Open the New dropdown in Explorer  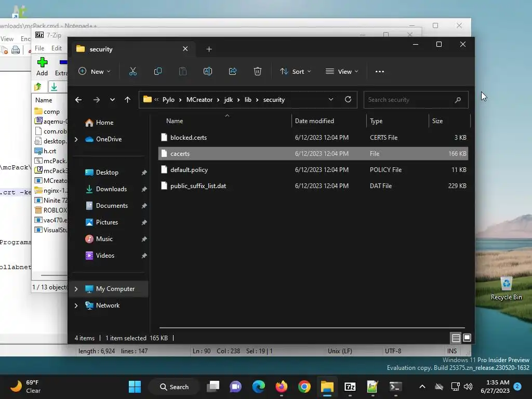[95, 72]
